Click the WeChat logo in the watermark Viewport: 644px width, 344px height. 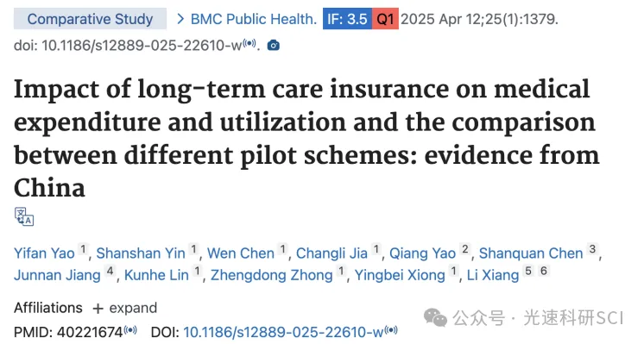tap(435, 318)
